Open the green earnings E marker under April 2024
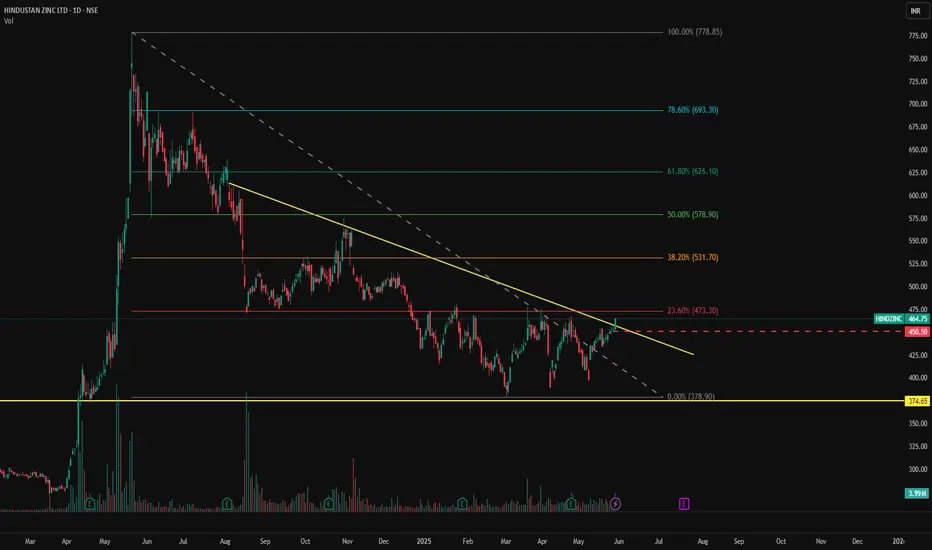 (90, 504)
